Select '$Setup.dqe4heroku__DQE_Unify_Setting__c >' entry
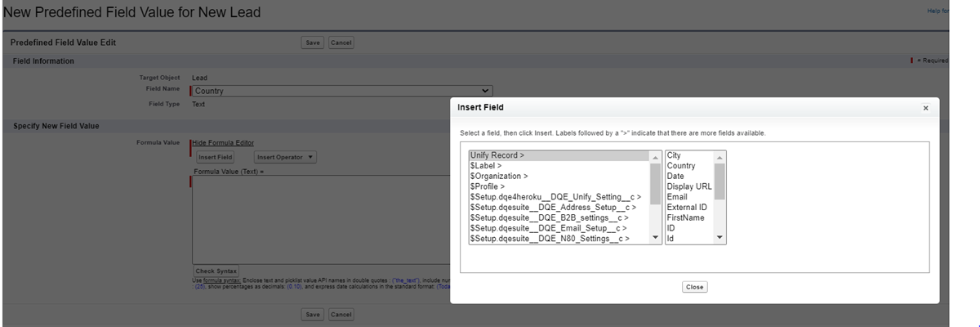 coord(559,197)
